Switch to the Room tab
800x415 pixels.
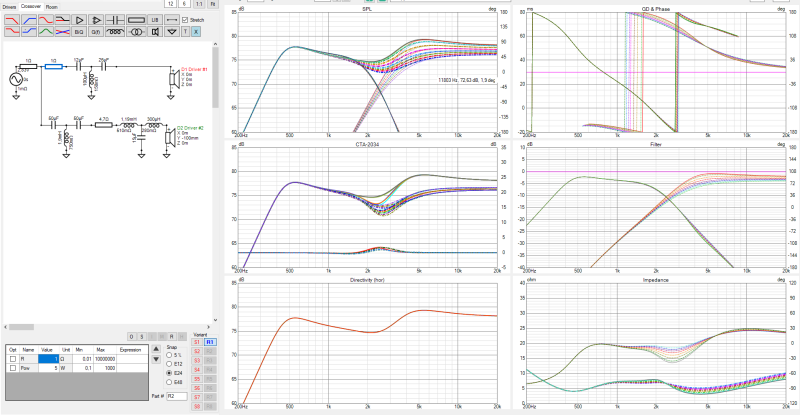(52, 7)
